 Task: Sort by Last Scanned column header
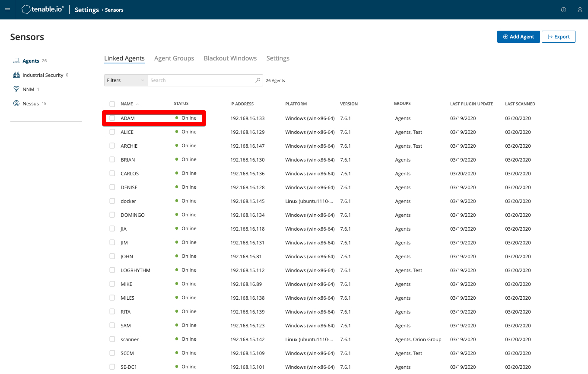pos(520,104)
